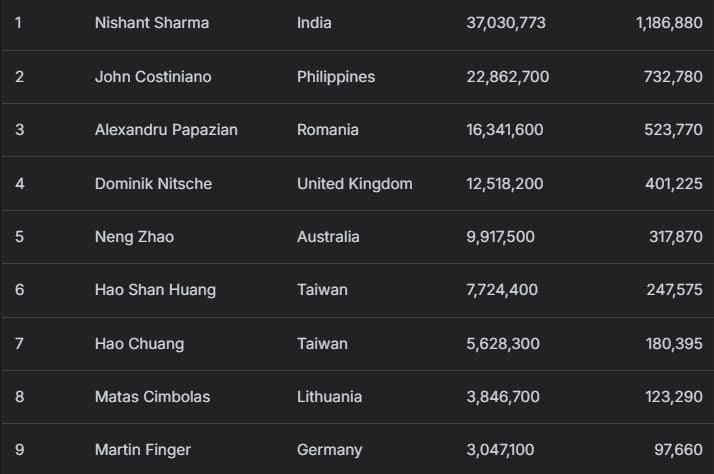The width and height of the screenshot is (714, 474).
Task: Click the rank number 4 cell
Action: point(19,184)
